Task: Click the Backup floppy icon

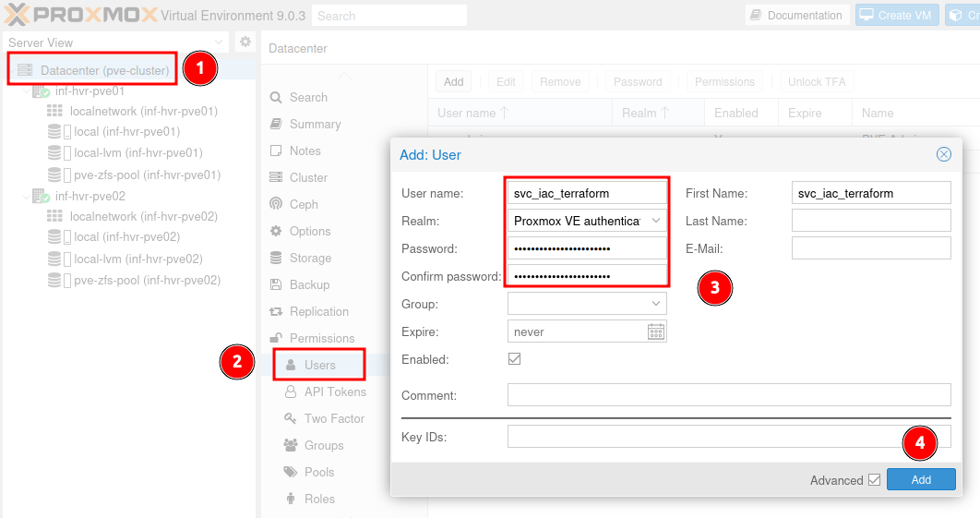Action: (276, 284)
